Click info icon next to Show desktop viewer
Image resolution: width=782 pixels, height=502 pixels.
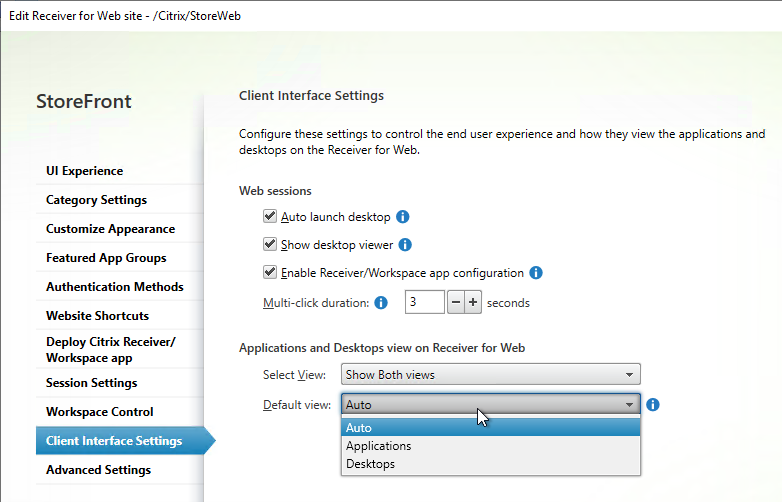[405, 245]
